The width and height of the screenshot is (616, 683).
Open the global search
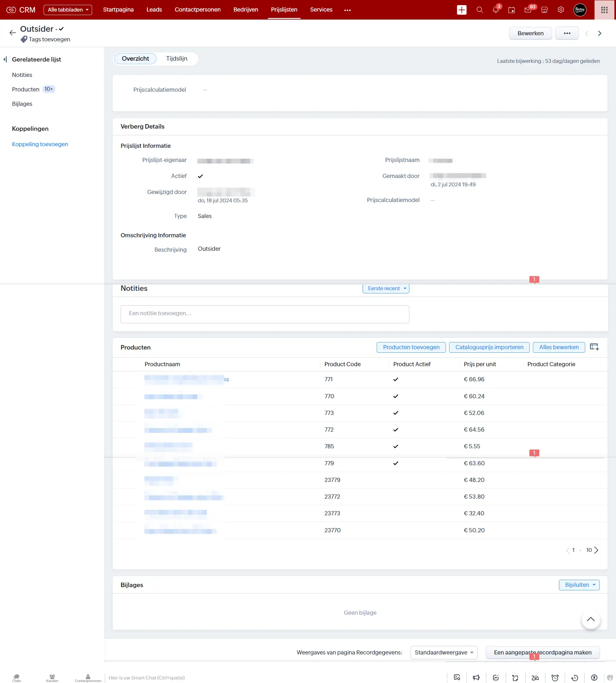480,10
